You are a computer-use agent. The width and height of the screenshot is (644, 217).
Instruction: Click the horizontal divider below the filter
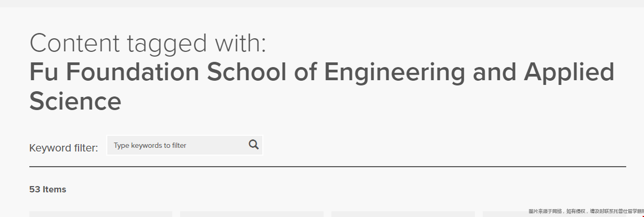tap(328, 167)
